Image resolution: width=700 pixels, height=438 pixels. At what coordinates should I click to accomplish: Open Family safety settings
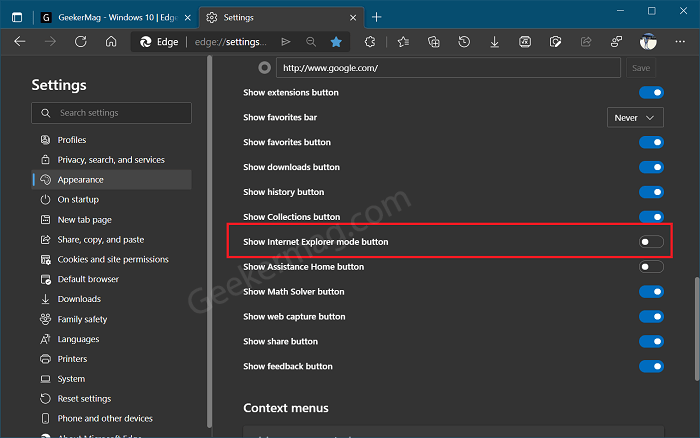112,319
